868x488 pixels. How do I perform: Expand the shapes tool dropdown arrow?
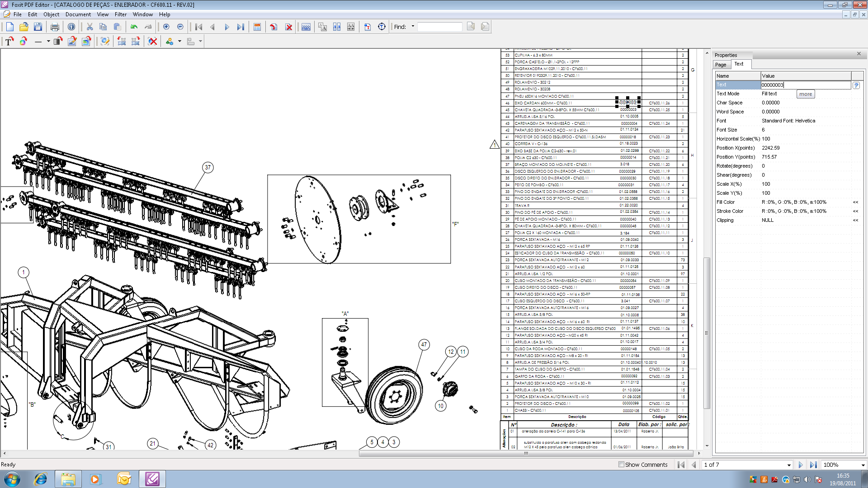(x=179, y=42)
